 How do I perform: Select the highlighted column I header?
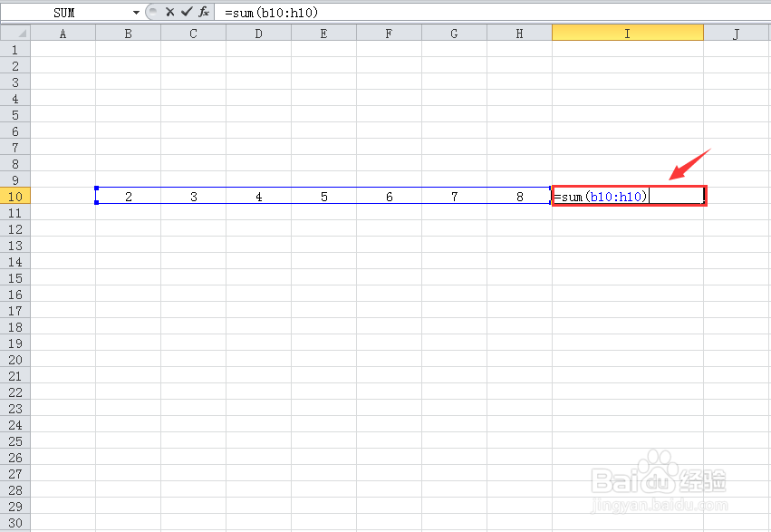pyautogui.click(x=628, y=34)
